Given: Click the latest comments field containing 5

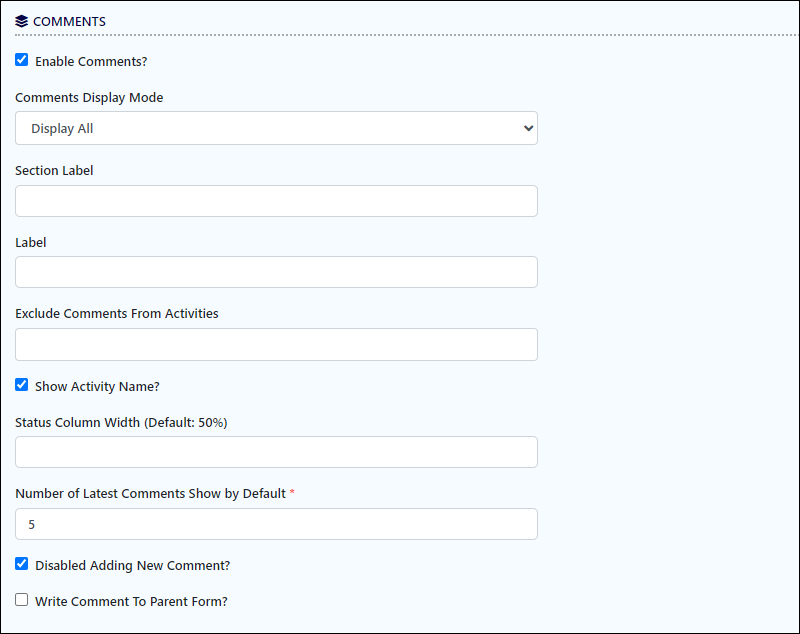Looking at the screenshot, I should tap(277, 524).
